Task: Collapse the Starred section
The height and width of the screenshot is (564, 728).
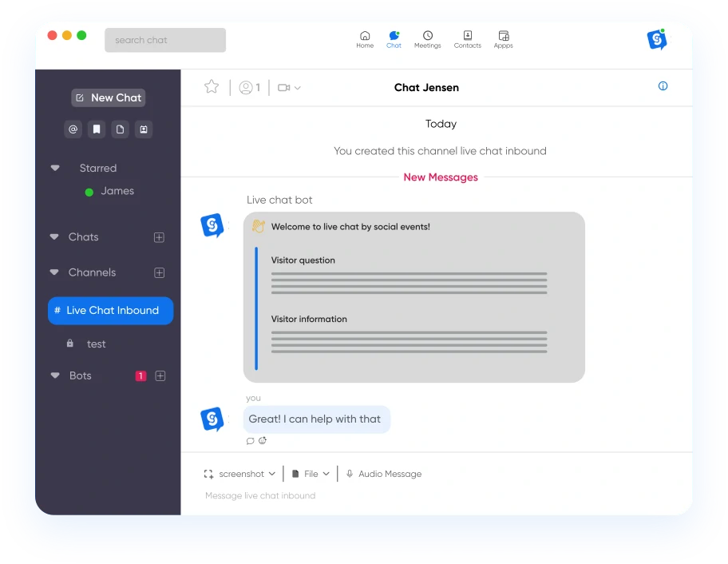Action: [55, 168]
